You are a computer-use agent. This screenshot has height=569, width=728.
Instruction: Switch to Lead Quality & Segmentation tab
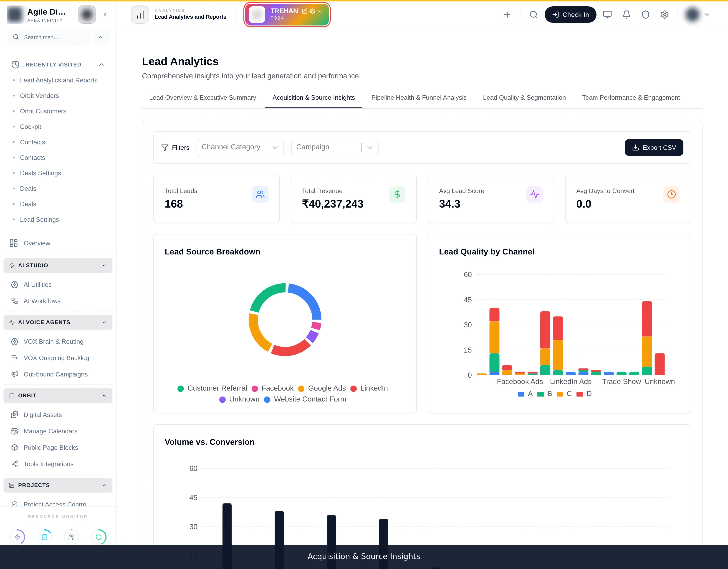(524, 98)
